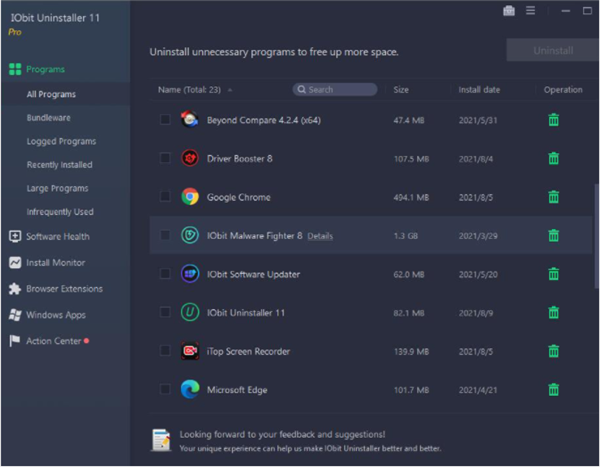Check the IObit Uninstaller 11 checkbox

[x=165, y=312]
